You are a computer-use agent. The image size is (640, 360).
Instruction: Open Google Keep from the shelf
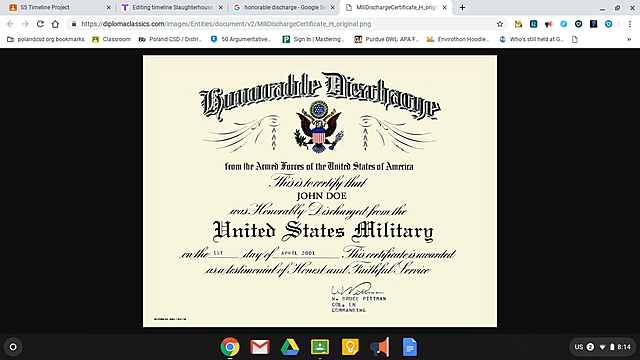pyautogui.click(x=350, y=347)
